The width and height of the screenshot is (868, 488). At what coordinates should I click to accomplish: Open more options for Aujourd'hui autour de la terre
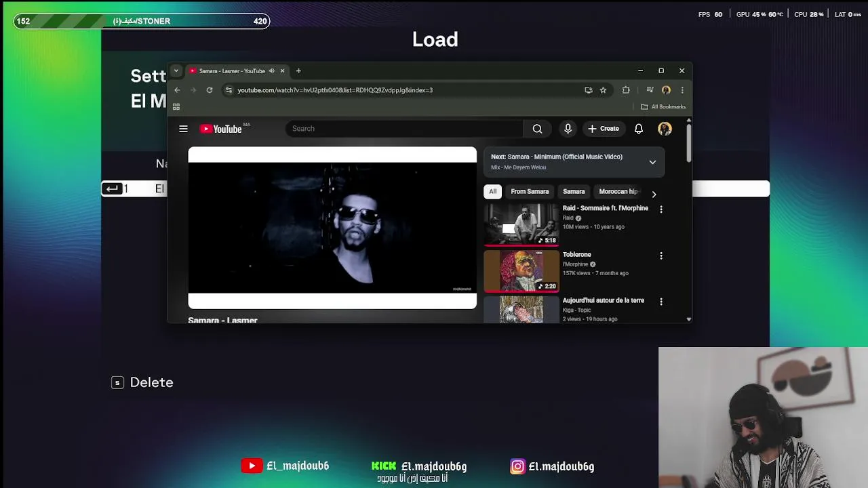click(x=661, y=302)
